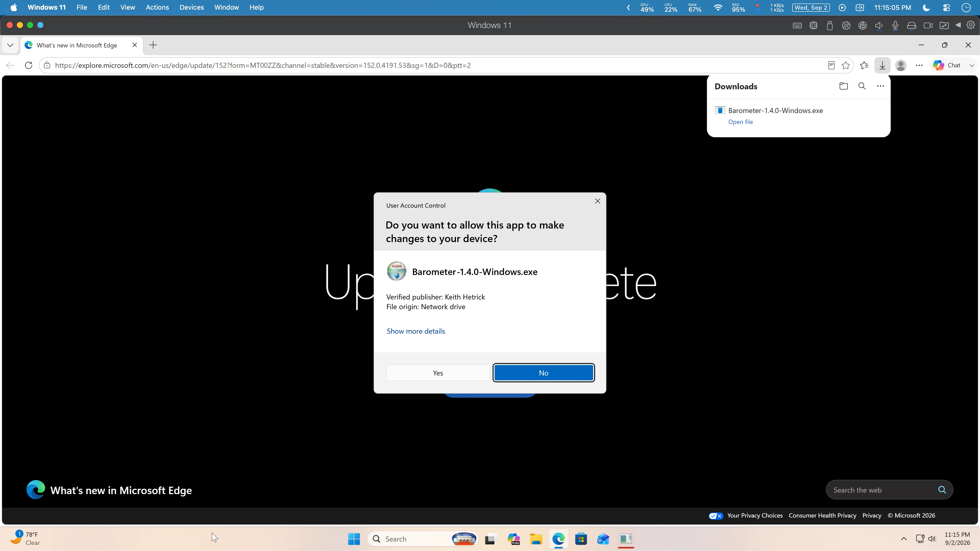
Task: Open Copilot Chat button
Action: tap(947, 65)
